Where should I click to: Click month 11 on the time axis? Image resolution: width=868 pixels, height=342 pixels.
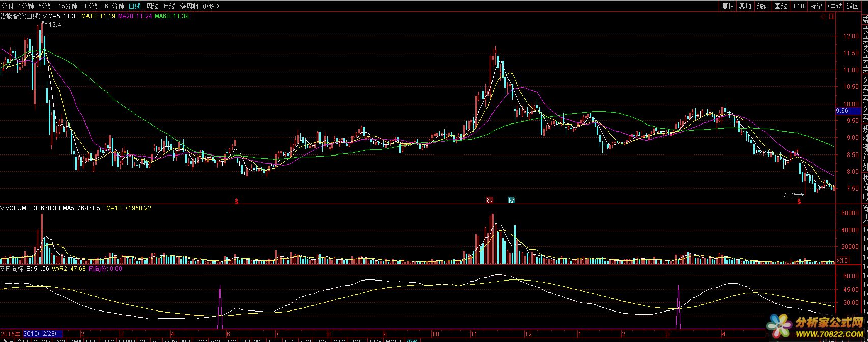point(474,334)
